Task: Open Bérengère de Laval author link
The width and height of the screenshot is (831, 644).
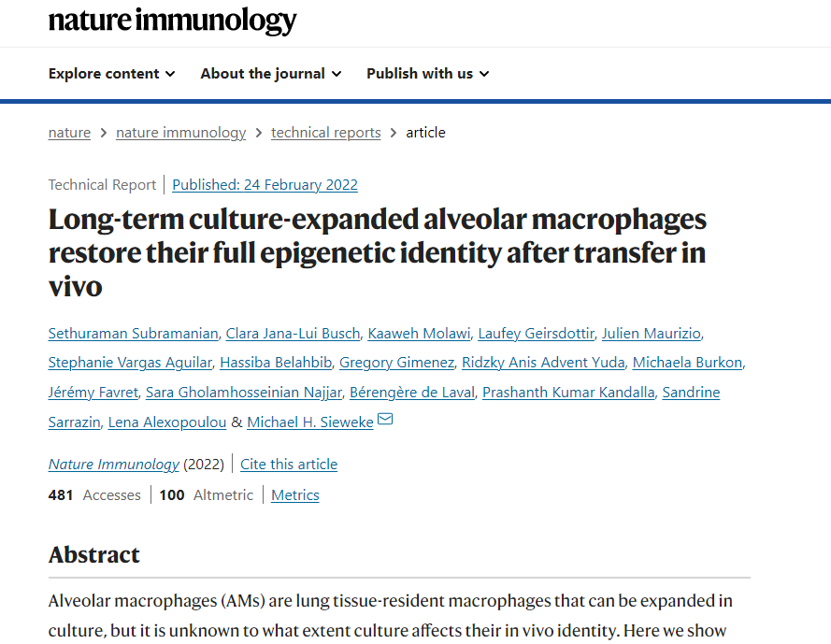Action: (x=412, y=393)
